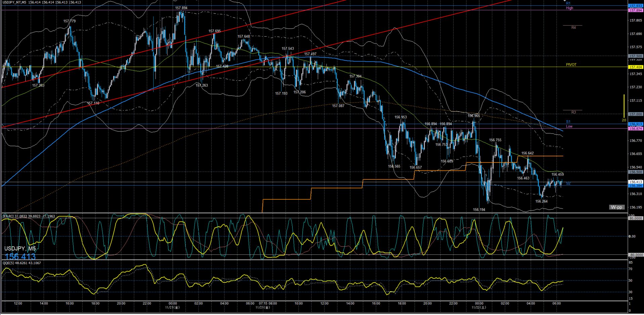Click the pink High level label
644x315 pixels.
click(569, 8)
